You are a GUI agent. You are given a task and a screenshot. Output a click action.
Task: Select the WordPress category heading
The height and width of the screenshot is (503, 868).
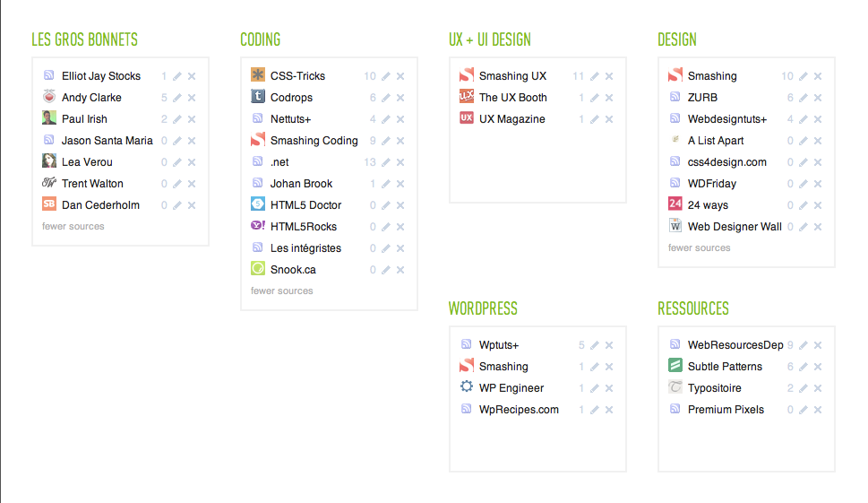483,308
